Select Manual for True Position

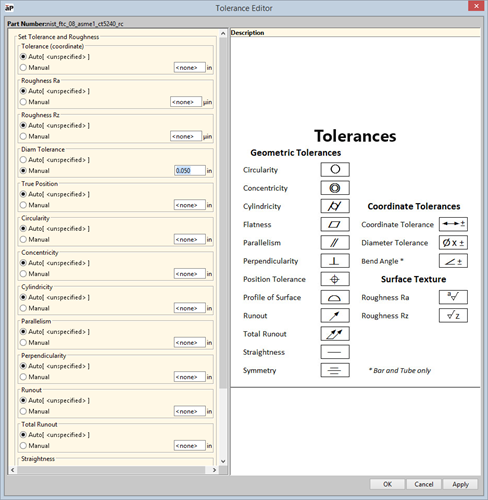23,205
